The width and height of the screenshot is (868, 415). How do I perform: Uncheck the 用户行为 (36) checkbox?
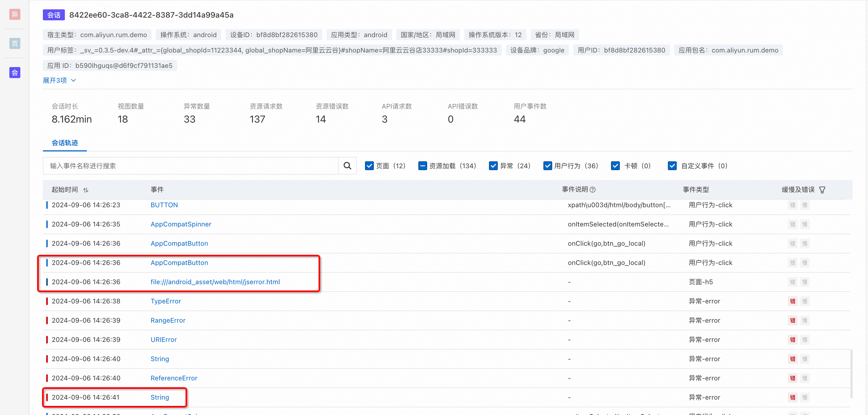tap(547, 166)
